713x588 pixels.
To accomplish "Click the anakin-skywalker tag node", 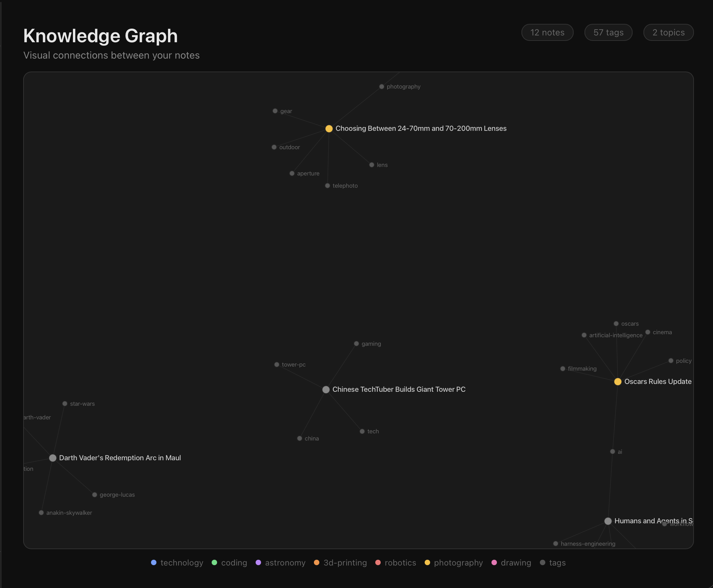I will coord(41,513).
